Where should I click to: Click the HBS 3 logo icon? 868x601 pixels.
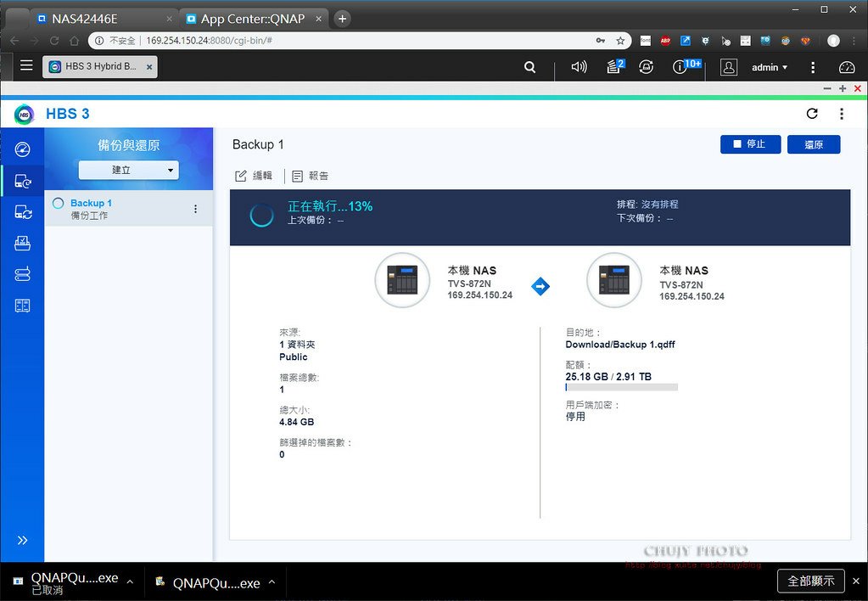(24, 114)
